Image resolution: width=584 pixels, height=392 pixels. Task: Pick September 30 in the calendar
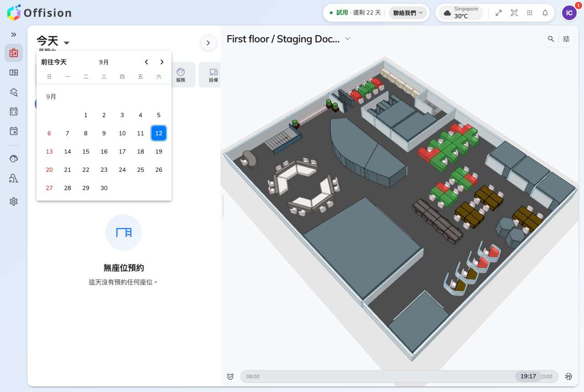[x=104, y=188]
